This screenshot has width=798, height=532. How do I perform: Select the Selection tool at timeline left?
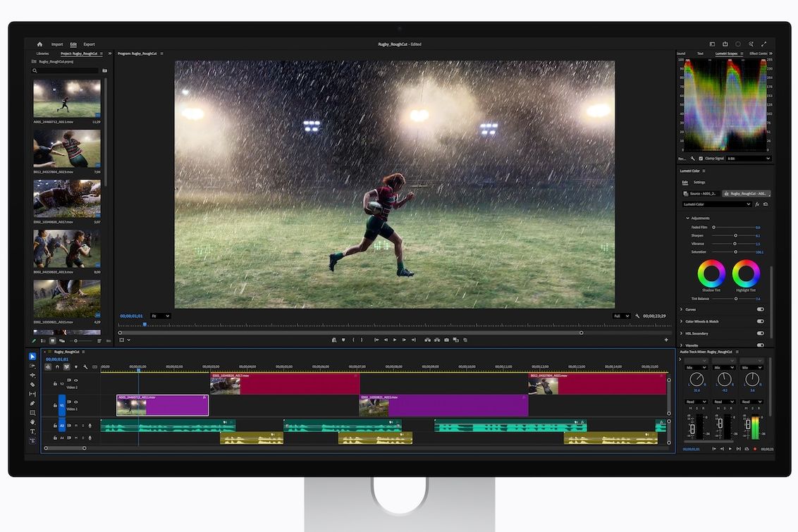(32, 357)
